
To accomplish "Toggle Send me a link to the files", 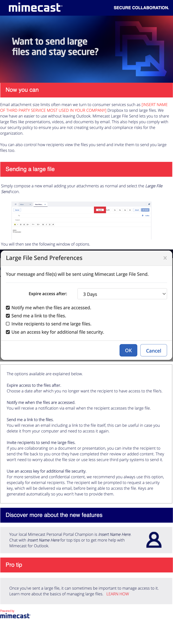I will point(8,316).
